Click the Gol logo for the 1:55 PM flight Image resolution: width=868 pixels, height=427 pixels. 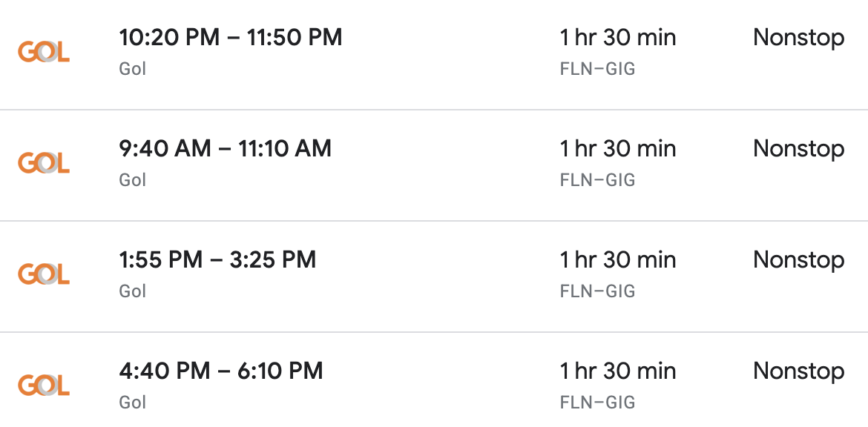tap(44, 274)
